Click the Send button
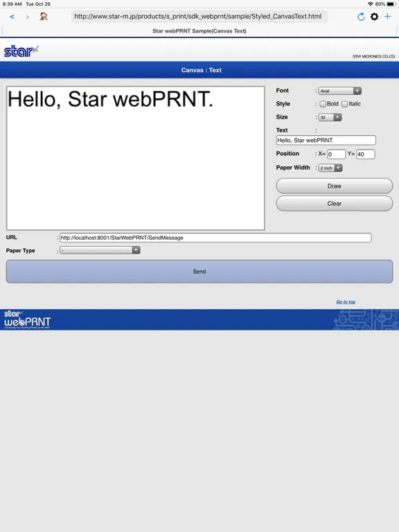Image resolution: width=399 pixels, height=532 pixels. 199,272
